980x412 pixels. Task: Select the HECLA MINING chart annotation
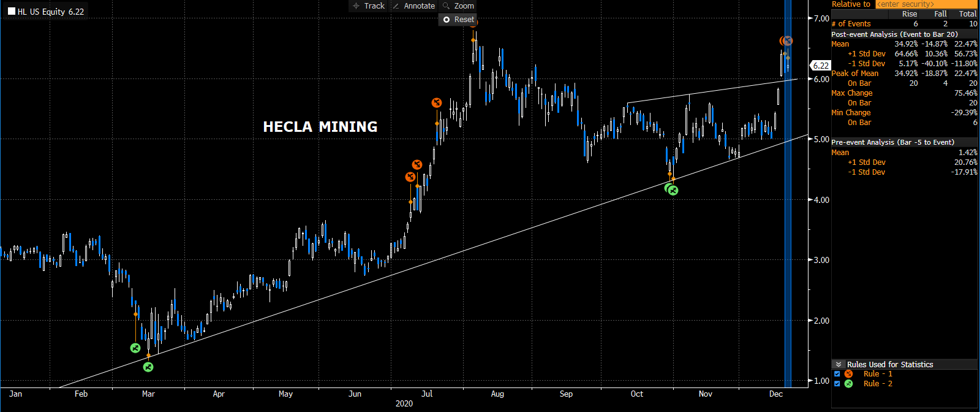point(320,127)
